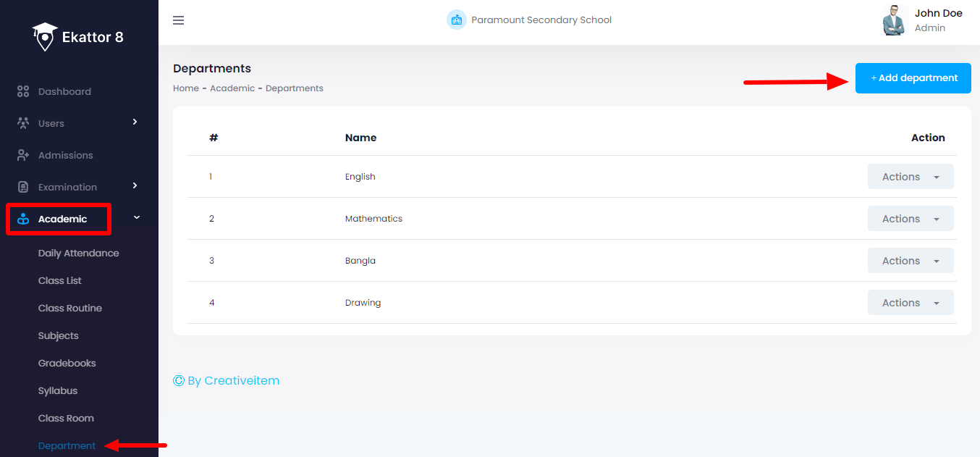The image size is (980, 457).
Task: Click John Doe's profile avatar
Action: pyautogui.click(x=895, y=20)
